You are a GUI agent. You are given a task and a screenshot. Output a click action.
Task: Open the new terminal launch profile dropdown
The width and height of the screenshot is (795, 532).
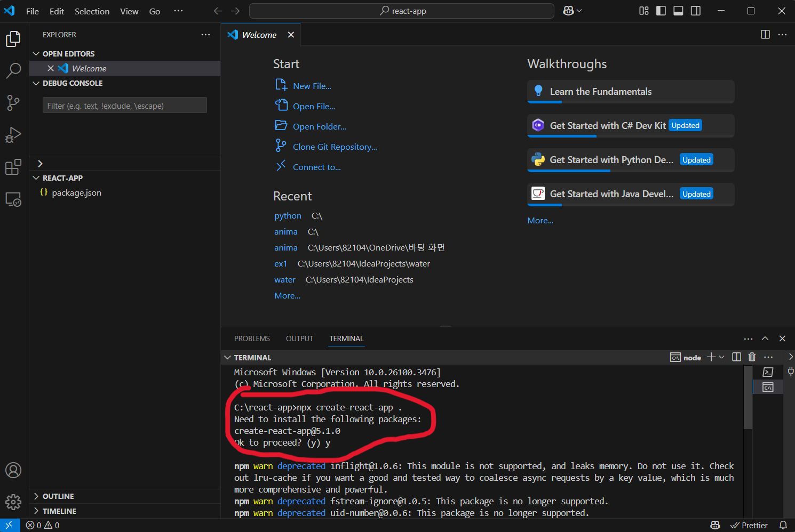click(722, 357)
